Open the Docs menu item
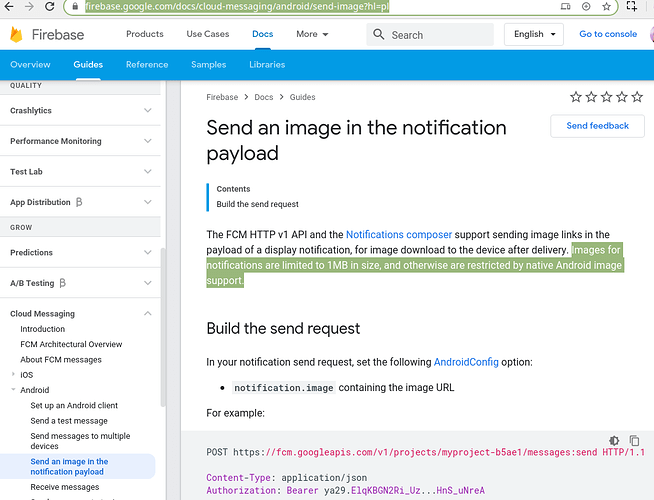654x500 pixels. coord(262,34)
